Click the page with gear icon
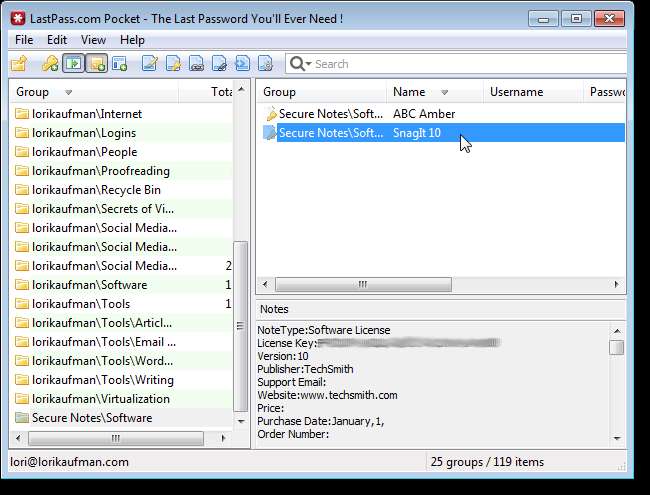The width and height of the screenshot is (650, 495). tap(266, 64)
